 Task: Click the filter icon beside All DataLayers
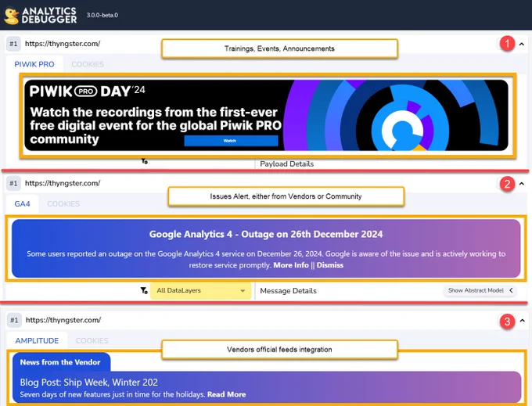pyautogui.click(x=144, y=291)
